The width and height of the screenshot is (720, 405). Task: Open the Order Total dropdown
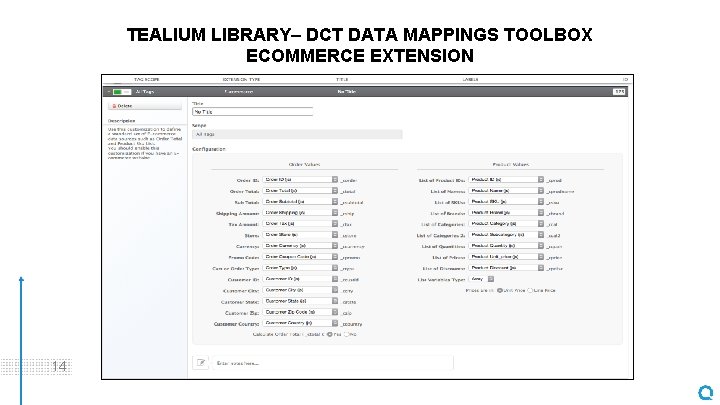click(x=300, y=191)
